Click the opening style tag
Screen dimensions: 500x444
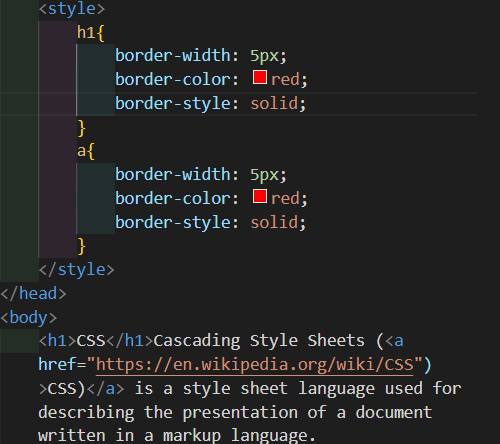(72, 9)
